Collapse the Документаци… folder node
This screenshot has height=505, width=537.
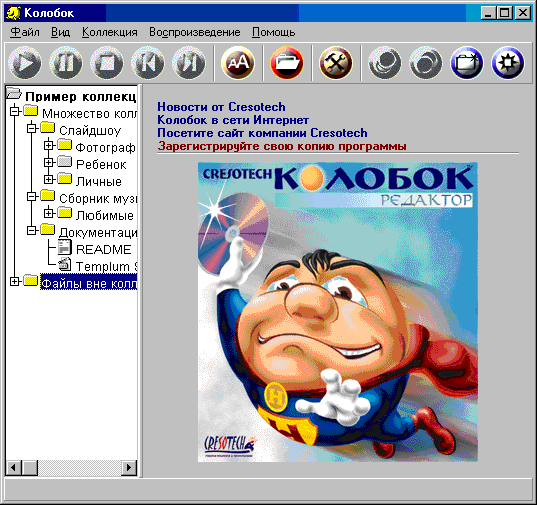coord(32,230)
